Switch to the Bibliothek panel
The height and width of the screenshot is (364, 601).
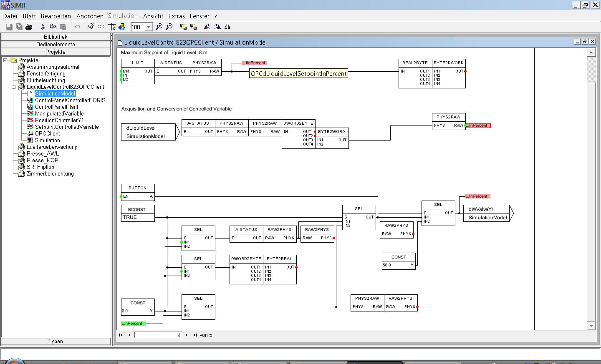pyautogui.click(x=56, y=37)
